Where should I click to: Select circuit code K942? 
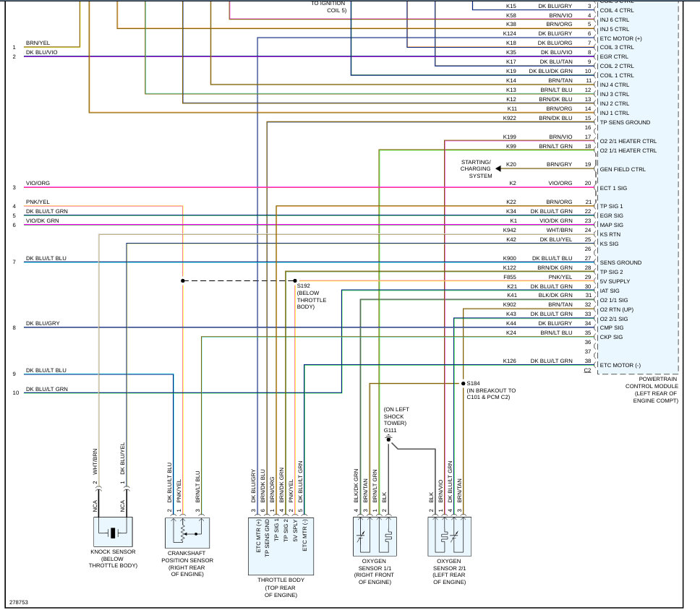pos(509,230)
